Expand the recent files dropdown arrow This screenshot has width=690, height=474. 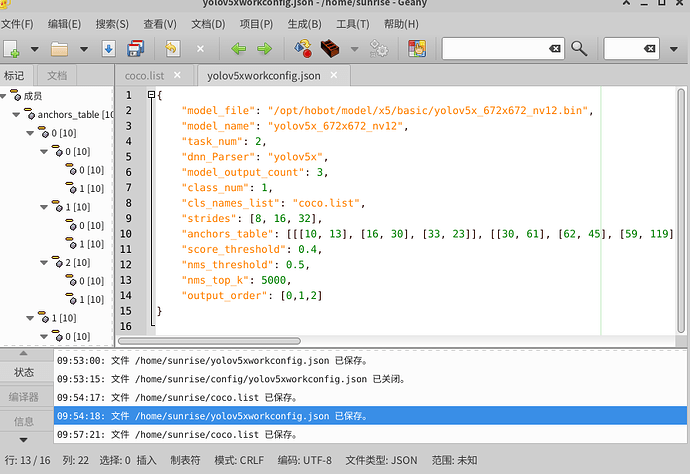(x=84, y=49)
